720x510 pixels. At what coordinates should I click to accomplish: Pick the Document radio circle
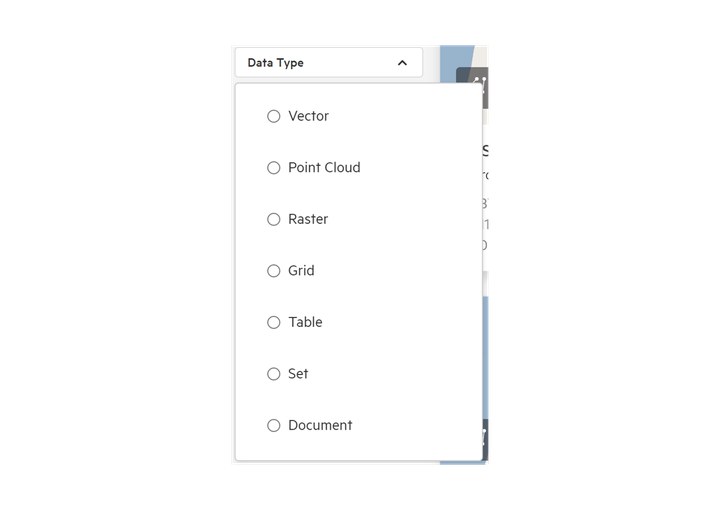(x=274, y=425)
